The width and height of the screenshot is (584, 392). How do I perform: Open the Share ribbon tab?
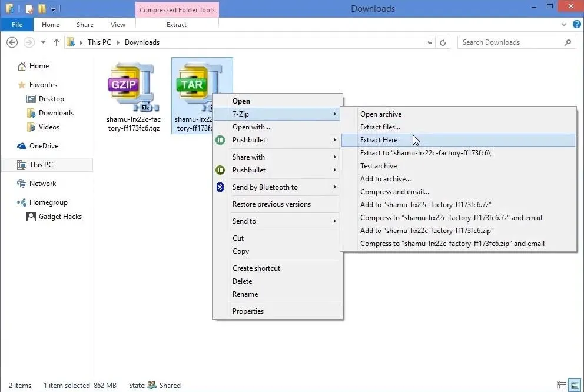[85, 25]
